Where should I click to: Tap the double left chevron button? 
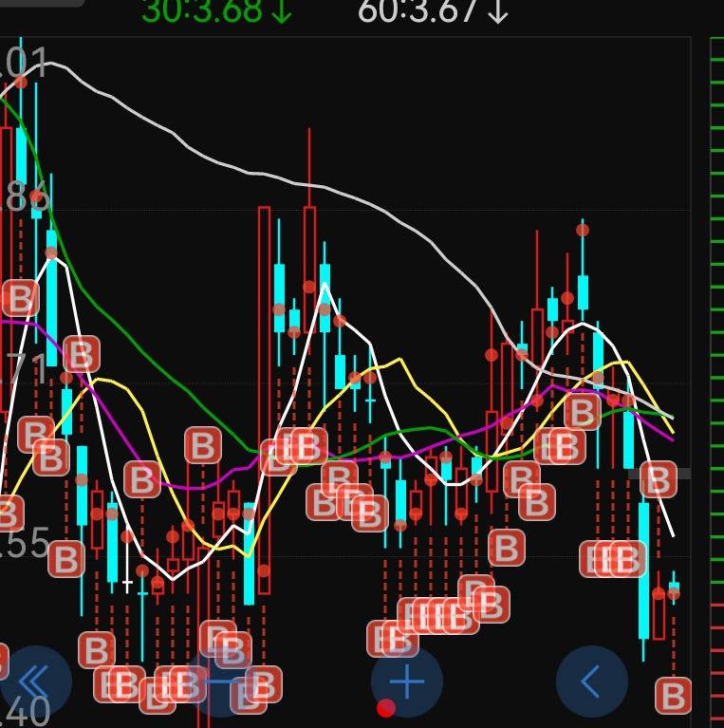tap(35, 681)
